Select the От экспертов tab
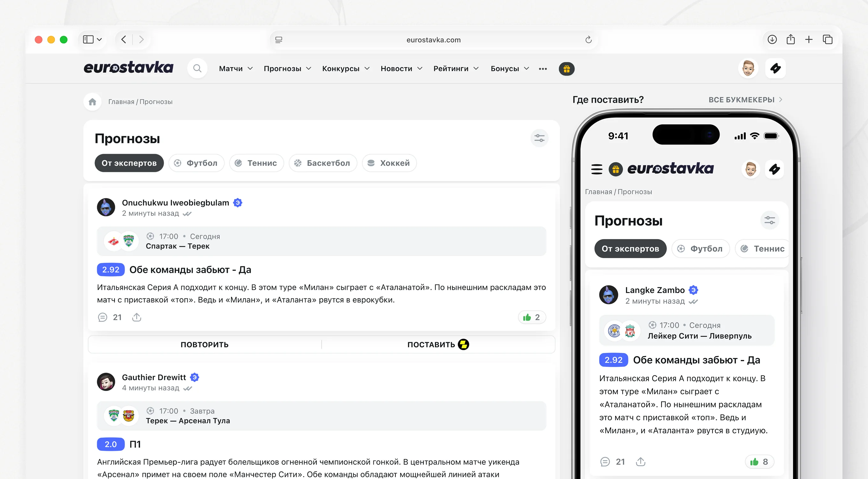 point(129,163)
